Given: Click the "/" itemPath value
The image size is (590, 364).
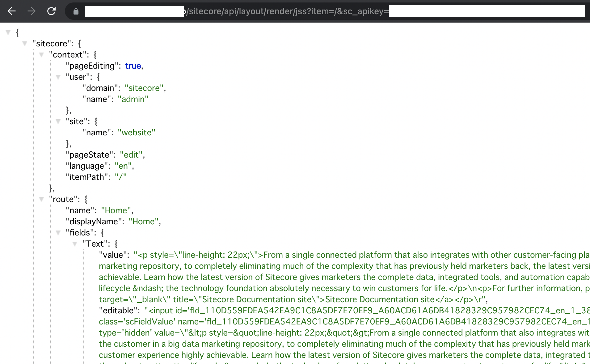Looking at the screenshot, I should [121, 177].
